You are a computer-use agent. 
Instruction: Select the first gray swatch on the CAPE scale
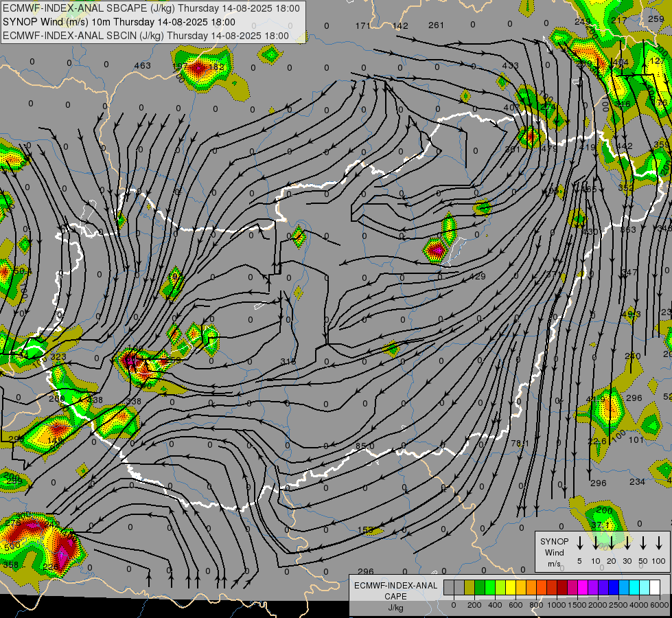pos(449,587)
